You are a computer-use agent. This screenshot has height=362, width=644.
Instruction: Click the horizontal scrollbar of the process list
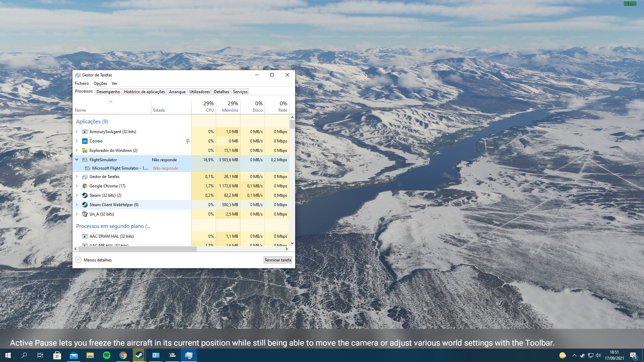click(x=138, y=249)
